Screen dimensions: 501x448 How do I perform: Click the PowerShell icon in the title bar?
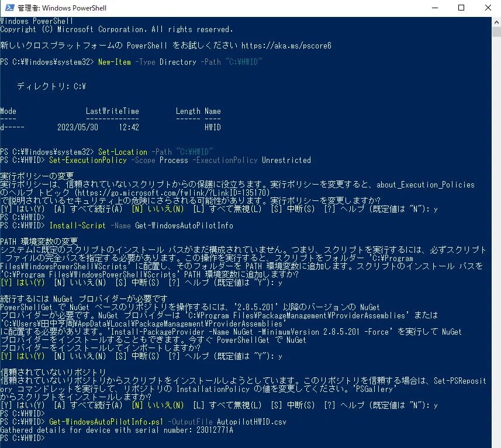point(9,8)
